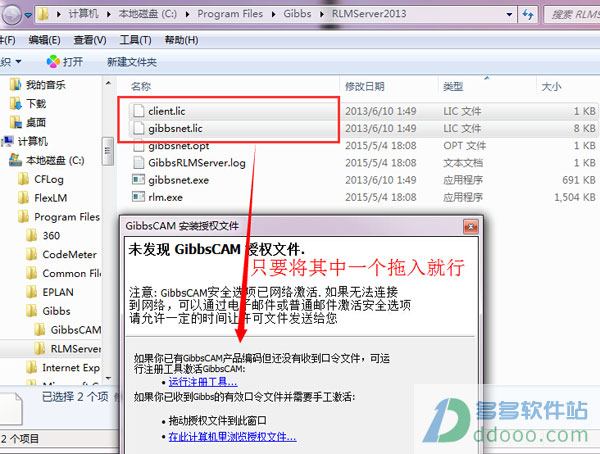The image size is (600, 454).
Task: Expand the arrow after 计算机 in breadcrumb
Action: click(x=109, y=14)
